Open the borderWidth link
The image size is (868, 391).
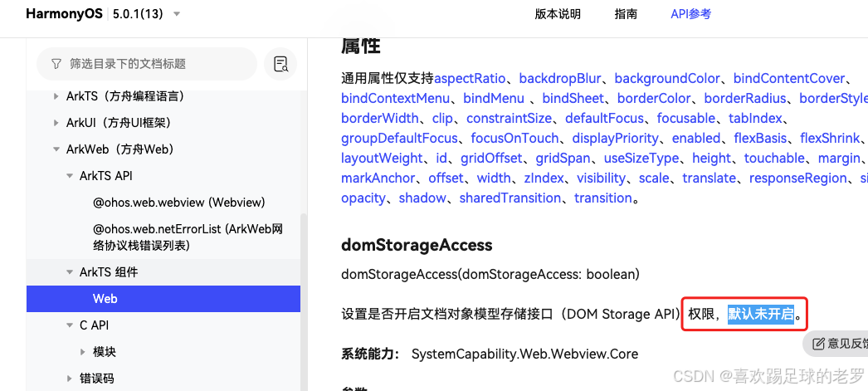(380, 118)
